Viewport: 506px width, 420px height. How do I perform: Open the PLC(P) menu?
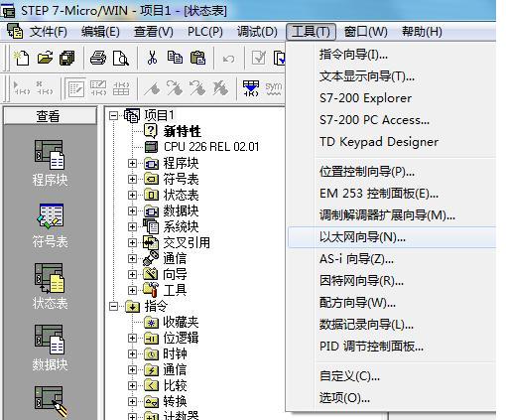tap(205, 32)
